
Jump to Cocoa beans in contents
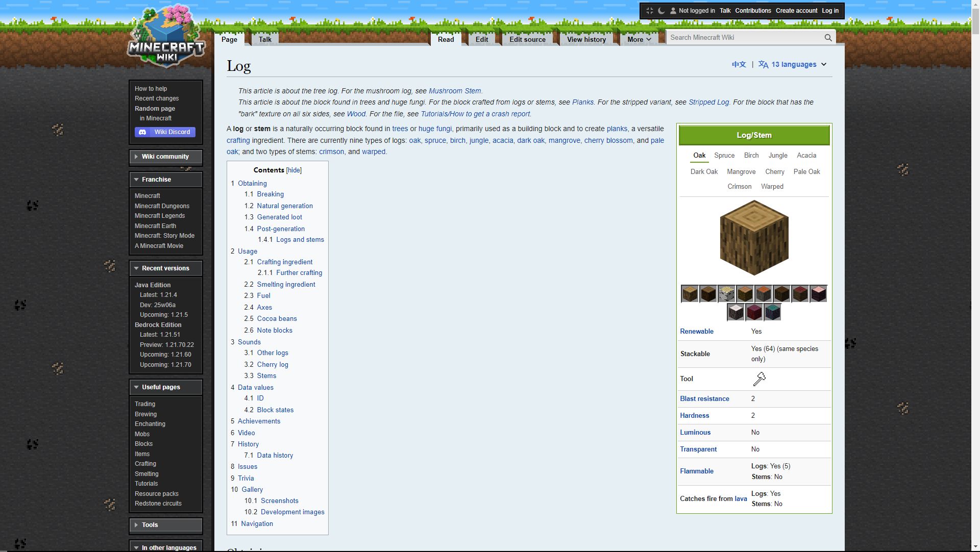[x=277, y=319]
